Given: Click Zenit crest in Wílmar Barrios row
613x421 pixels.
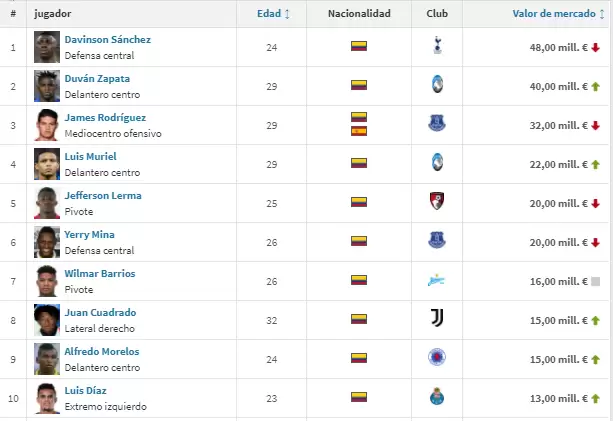Looking at the screenshot, I should coord(436,280).
